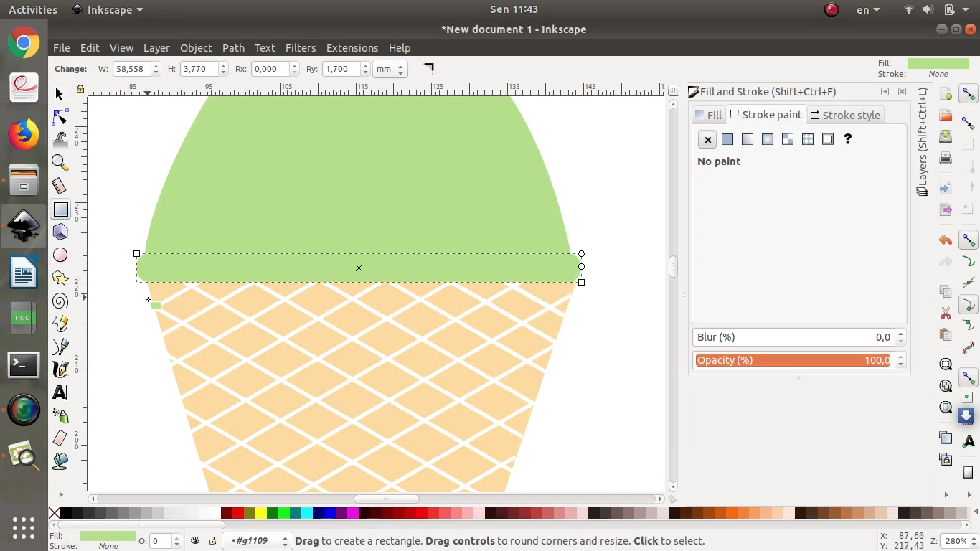Select the Spray tool

(x=60, y=415)
